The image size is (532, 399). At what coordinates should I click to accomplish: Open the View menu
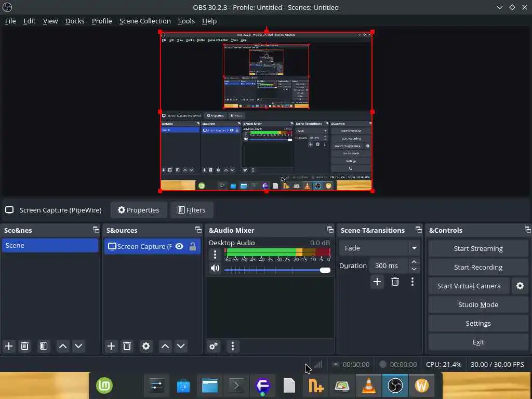50,21
